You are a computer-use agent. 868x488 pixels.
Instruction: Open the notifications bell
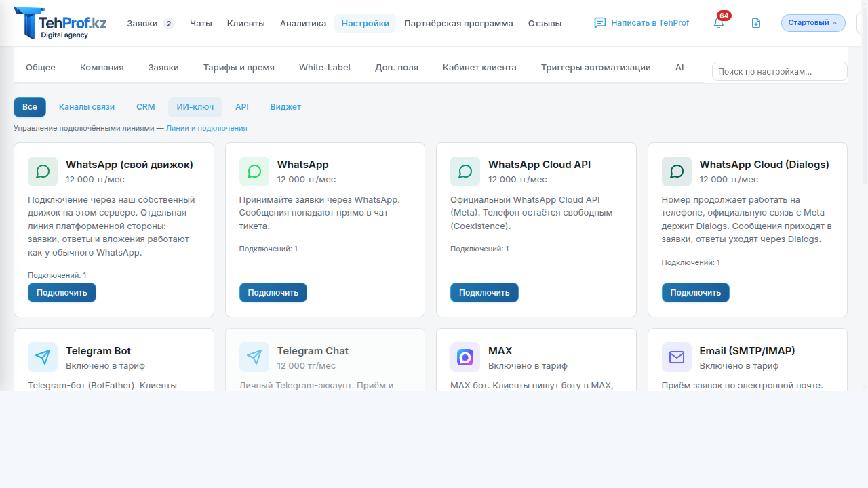(x=719, y=23)
